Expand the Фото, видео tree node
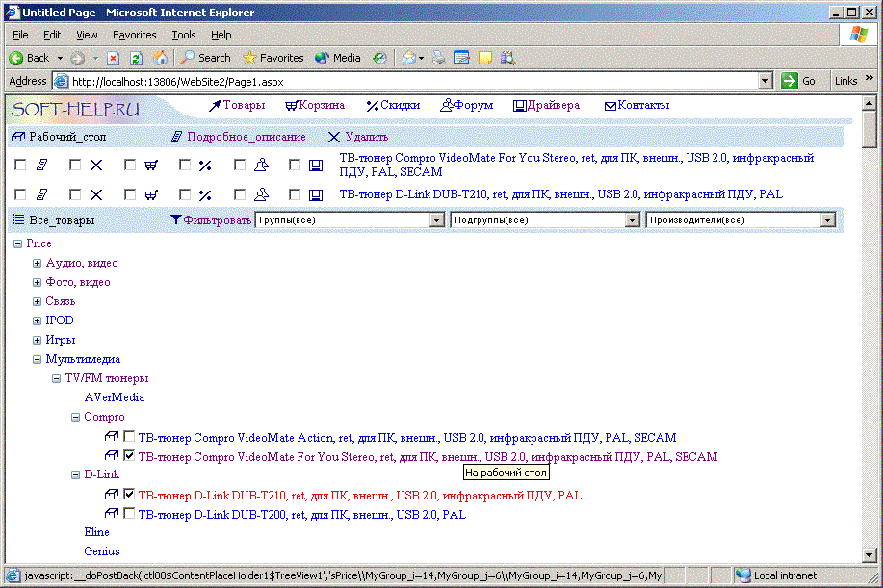This screenshot has height=588, width=883. pos(37,282)
